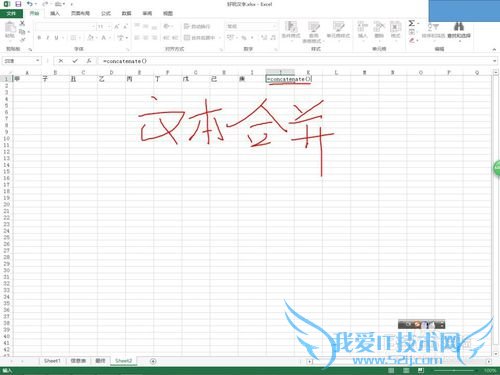Click the Undo arrow icon
This screenshot has height=375, width=500.
[x=29, y=4]
